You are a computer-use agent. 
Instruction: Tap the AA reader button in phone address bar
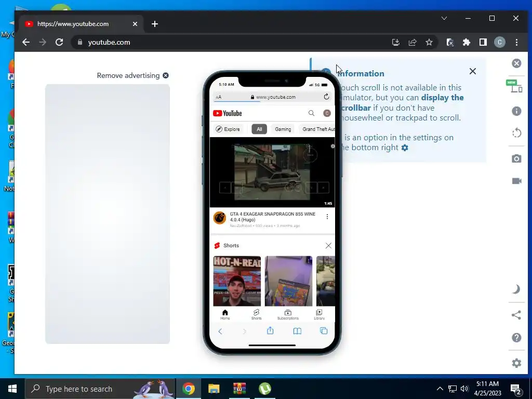click(219, 97)
